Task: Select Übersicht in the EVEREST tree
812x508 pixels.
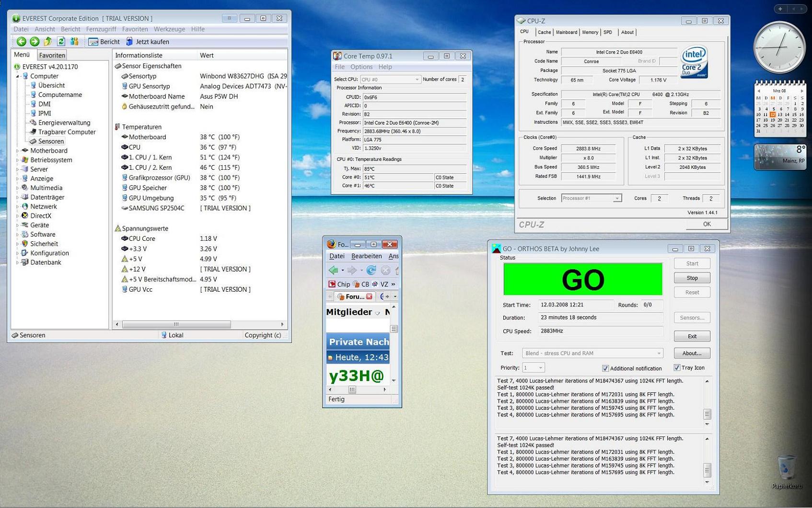Action: pyautogui.click(x=51, y=85)
